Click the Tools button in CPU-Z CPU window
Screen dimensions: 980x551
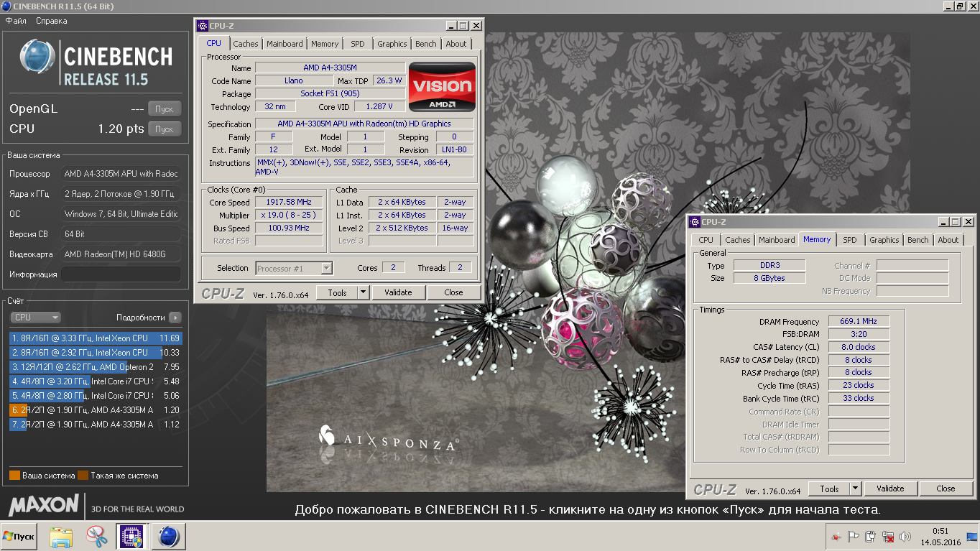pyautogui.click(x=337, y=292)
